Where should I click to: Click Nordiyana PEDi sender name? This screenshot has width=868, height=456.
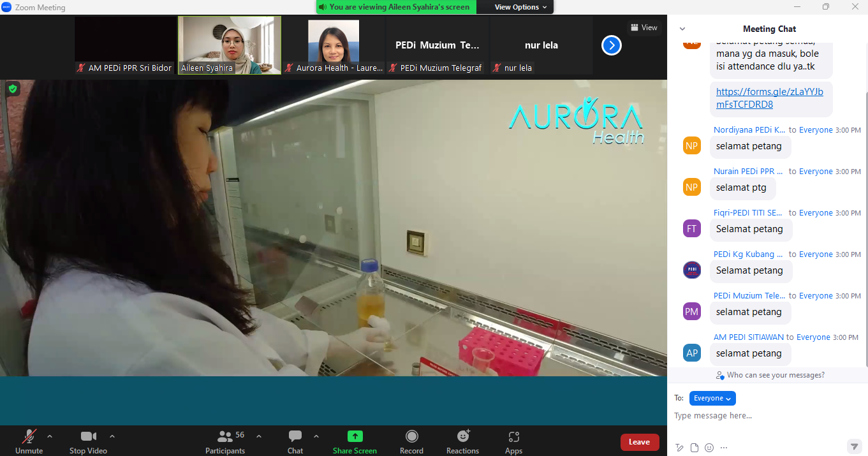(x=749, y=130)
